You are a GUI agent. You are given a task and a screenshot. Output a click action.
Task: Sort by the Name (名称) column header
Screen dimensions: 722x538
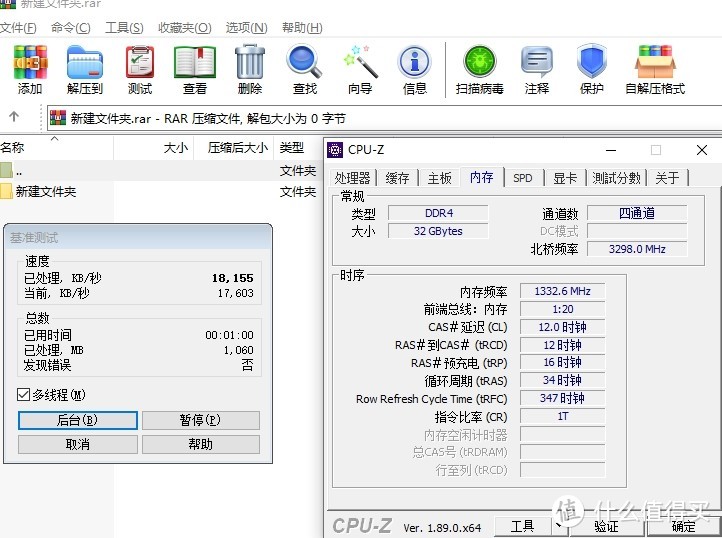pyautogui.click(x=56, y=148)
